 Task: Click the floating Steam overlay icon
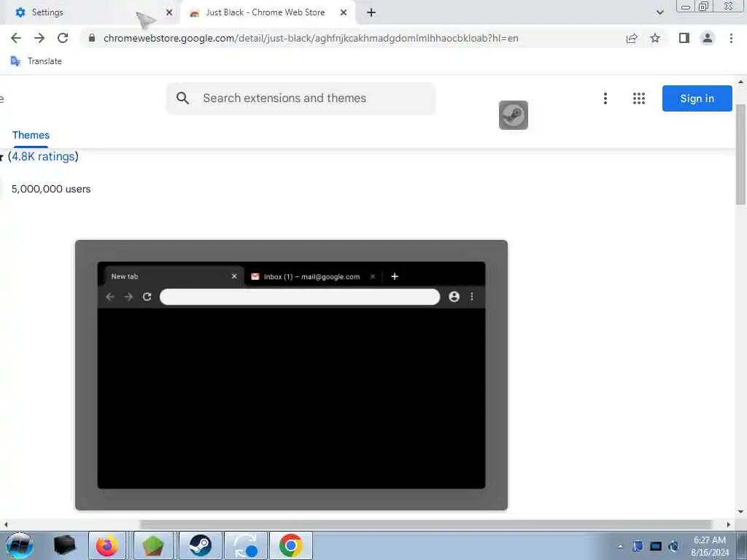[513, 114]
